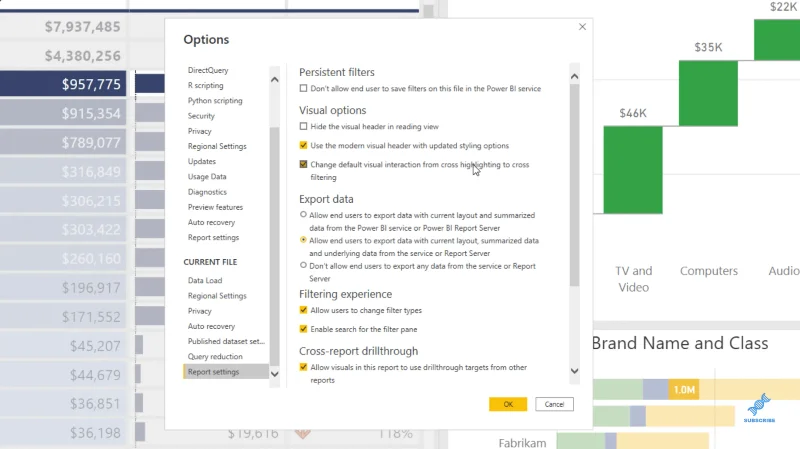The image size is (800, 449).
Task: Close the Options dialog with X
Action: [582, 27]
